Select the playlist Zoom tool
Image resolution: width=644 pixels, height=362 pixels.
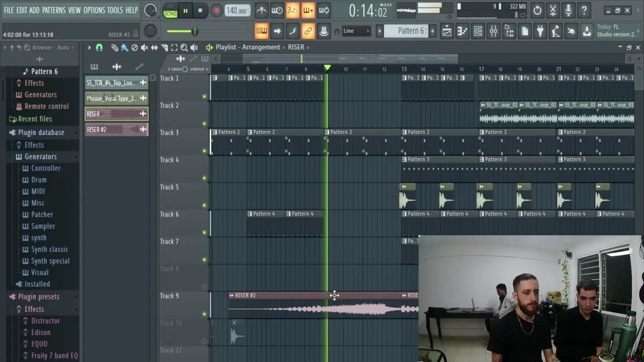[184, 47]
